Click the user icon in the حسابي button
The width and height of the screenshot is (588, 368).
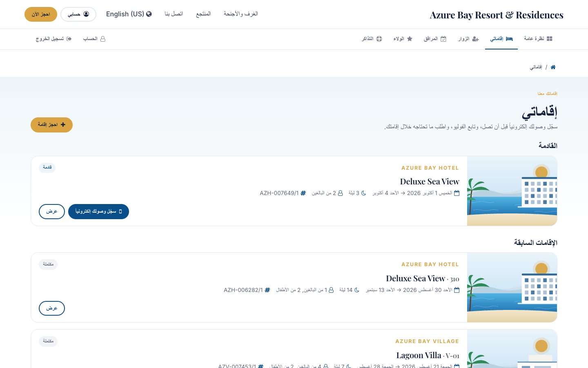[86, 14]
